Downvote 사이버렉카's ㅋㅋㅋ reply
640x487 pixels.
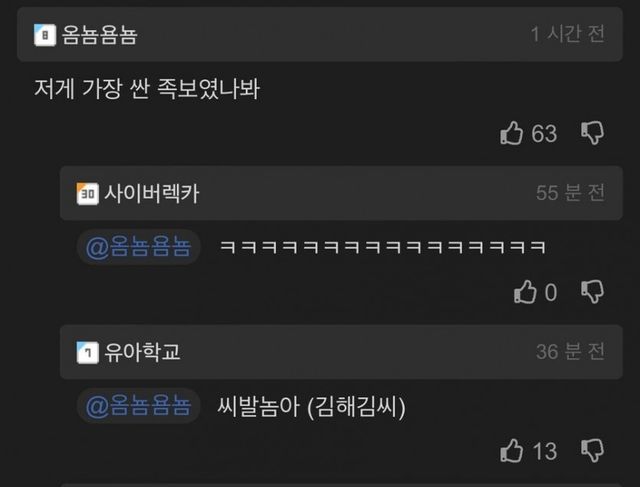coord(593,291)
